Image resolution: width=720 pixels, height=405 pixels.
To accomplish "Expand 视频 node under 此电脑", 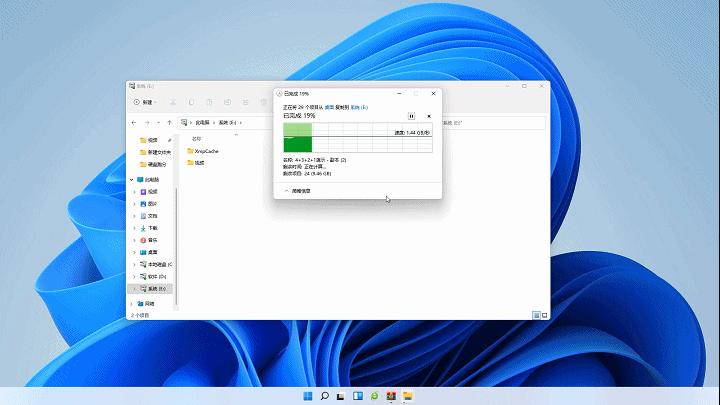I will [x=135, y=191].
